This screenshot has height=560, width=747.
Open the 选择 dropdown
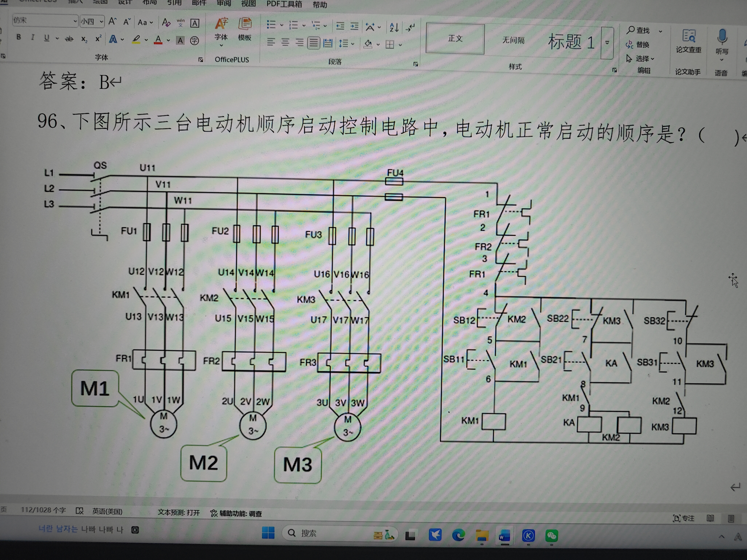[x=641, y=59]
